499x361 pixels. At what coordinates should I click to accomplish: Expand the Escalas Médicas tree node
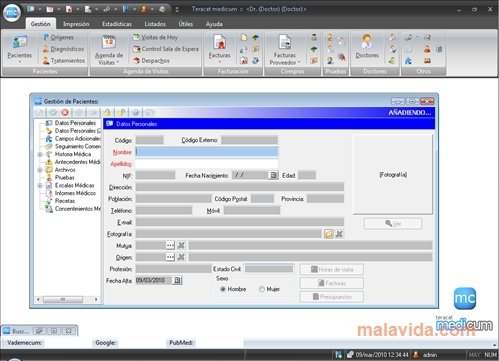click(40, 185)
